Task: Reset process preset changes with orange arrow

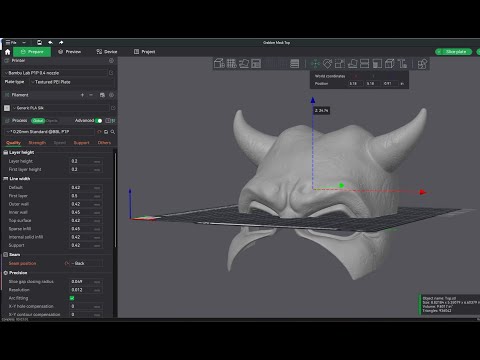Action: [99, 132]
